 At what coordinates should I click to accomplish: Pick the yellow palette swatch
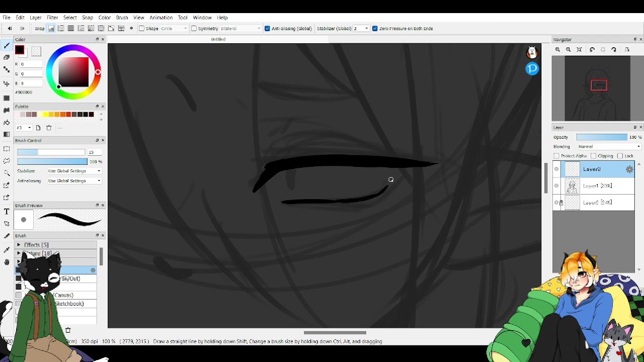pos(46,115)
